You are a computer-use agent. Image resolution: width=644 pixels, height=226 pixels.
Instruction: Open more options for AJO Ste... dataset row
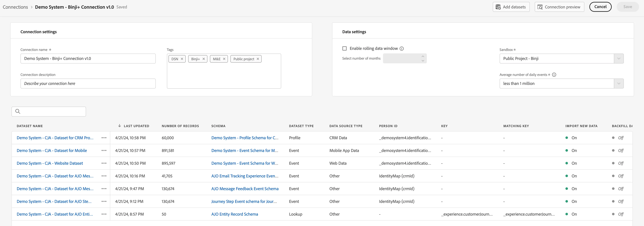(104, 201)
